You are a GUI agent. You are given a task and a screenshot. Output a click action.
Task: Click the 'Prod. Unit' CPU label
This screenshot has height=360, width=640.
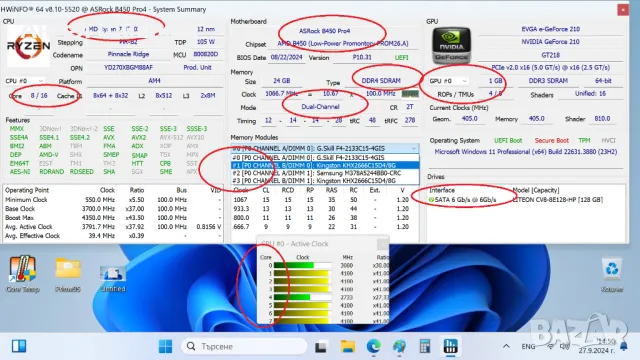pos(197,67)
